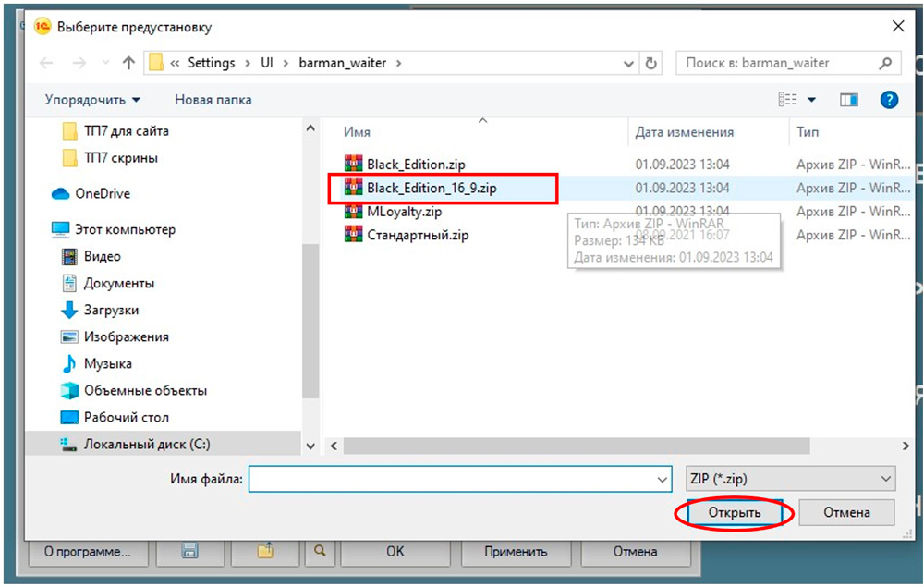The width and height of the screenshot is (924, 587).
Task: Click the save diskette icon button
Action: coord(190,551)
